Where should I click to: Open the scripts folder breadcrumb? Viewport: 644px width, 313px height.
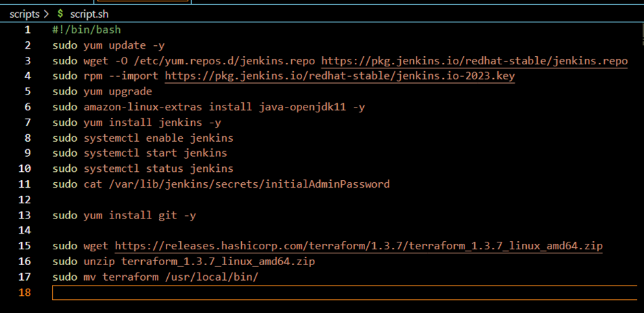[x=25, y=13]
